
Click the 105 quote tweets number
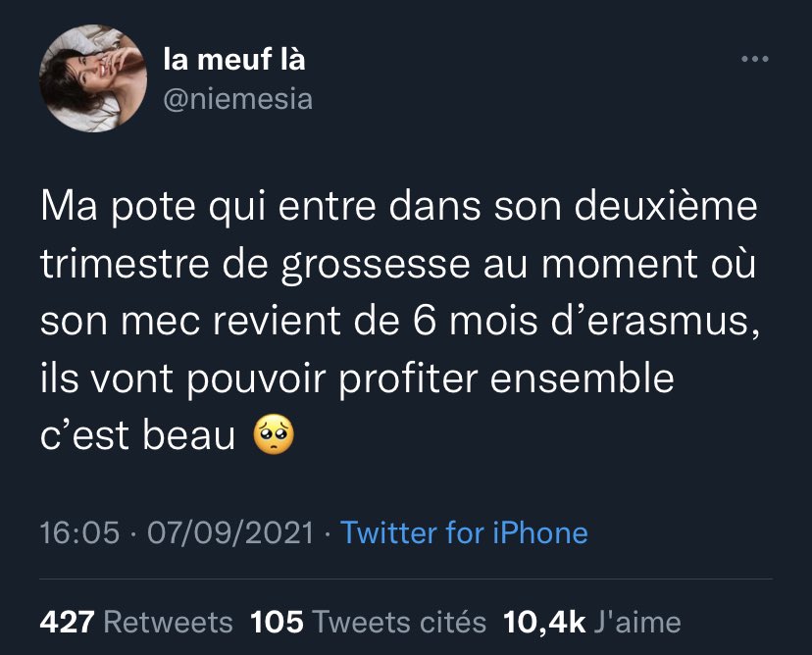coord(277,622)
